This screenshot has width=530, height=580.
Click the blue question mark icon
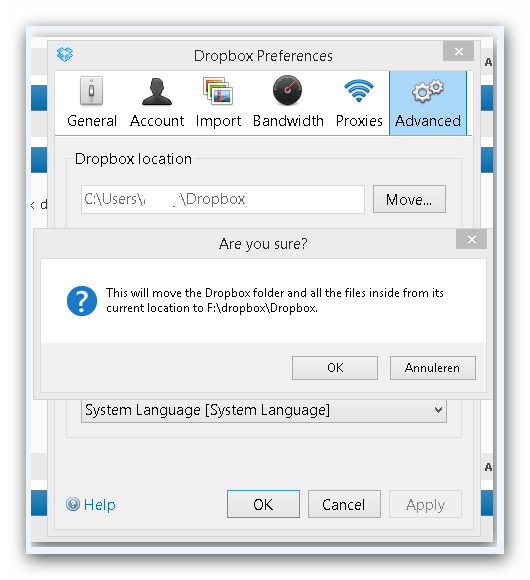click(82, 301)
